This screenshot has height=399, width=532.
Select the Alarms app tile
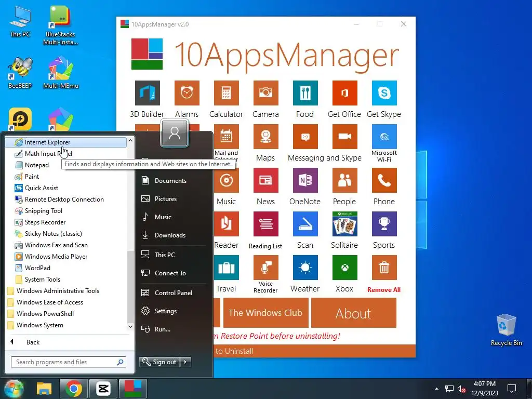(x=187, y=93)
